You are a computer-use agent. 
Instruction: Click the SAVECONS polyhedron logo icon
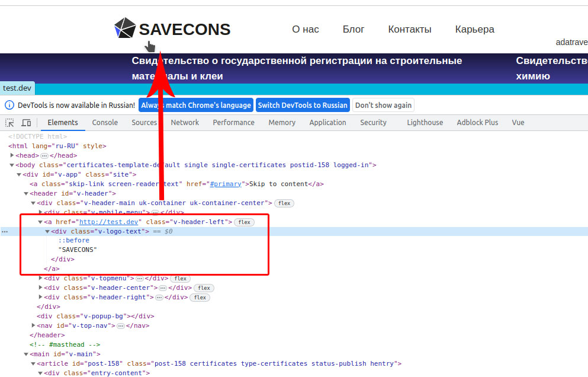coord(125,28)
